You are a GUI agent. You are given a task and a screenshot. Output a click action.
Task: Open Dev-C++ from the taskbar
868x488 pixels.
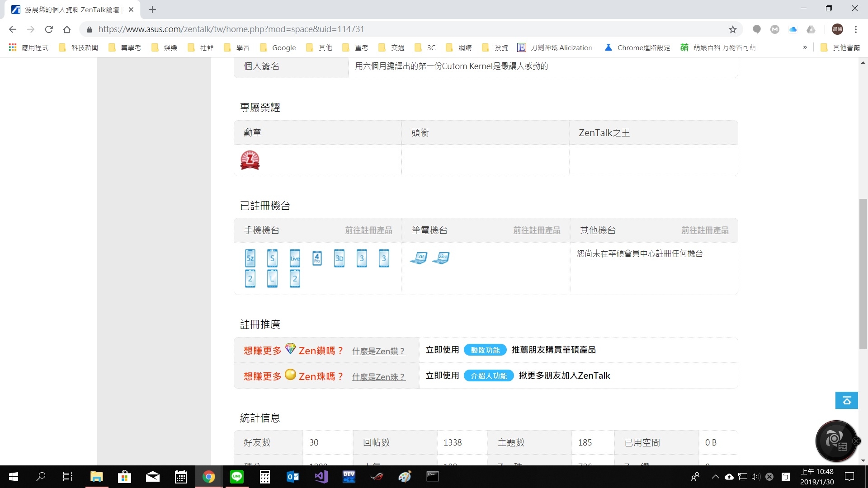click(x=349, y=477)
